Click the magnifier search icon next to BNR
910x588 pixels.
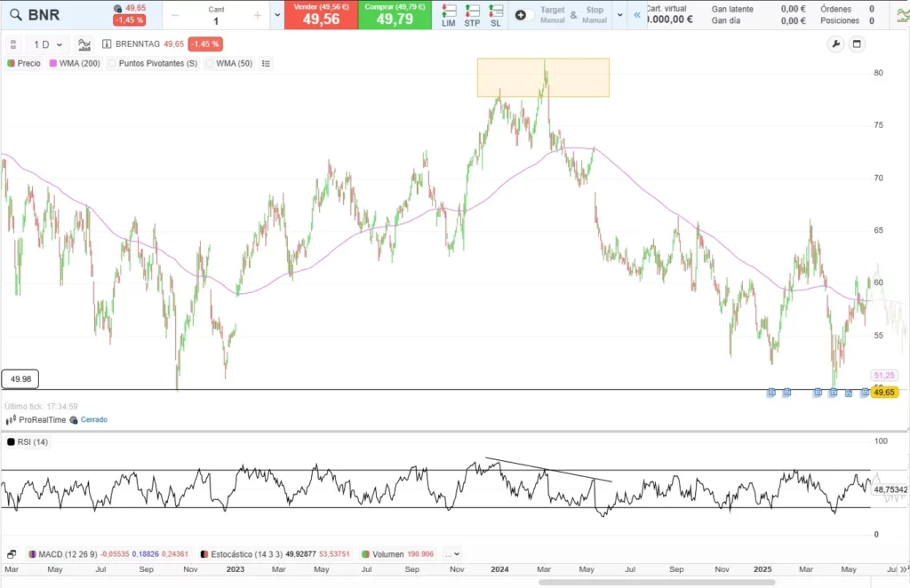[x=15, y=14]
